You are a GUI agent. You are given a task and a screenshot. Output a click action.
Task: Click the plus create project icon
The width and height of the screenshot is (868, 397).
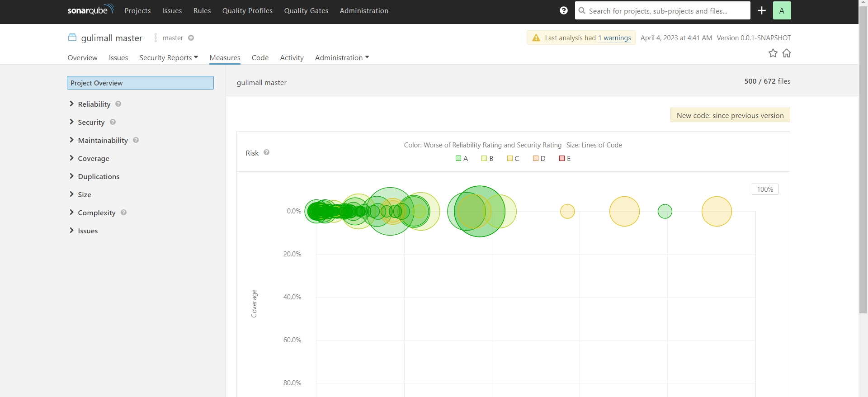pyautogui.click(x=762, y=10)
